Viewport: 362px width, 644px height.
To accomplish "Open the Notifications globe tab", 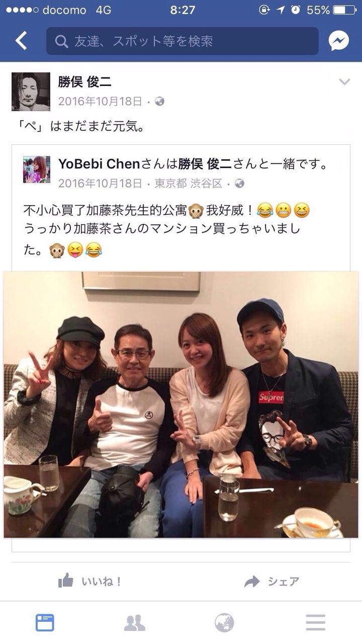I will (x=224, y=623).
